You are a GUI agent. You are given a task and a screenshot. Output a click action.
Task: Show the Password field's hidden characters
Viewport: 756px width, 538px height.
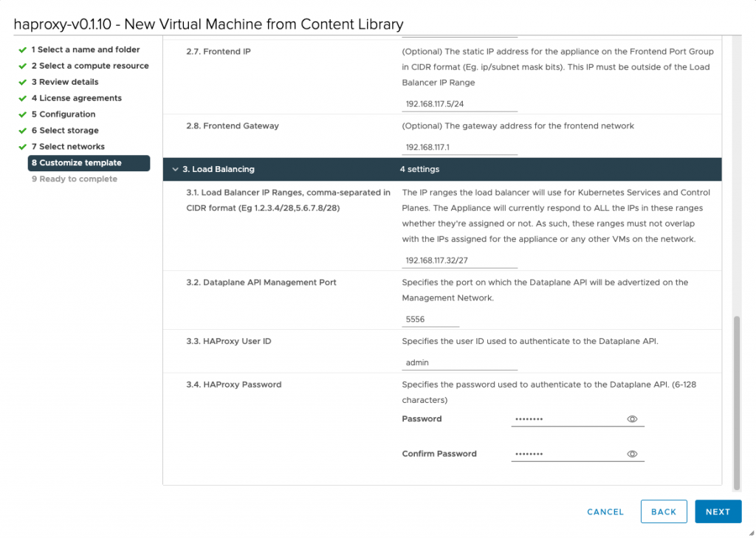(632, 419)
